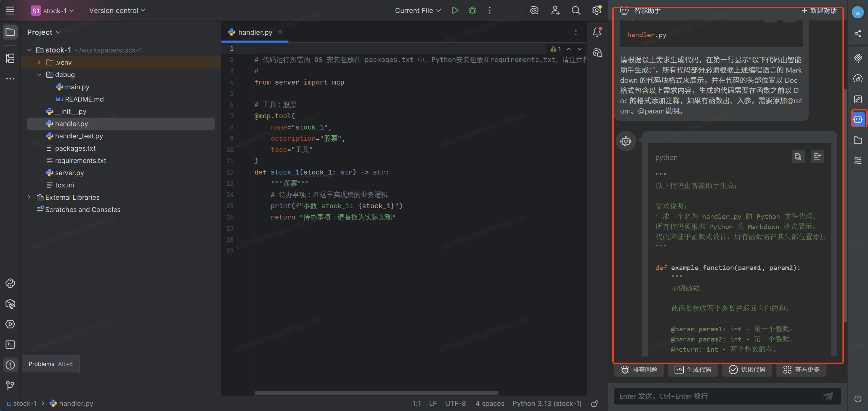Open the AI chat swirl icon below the bell

tap(597, 53)
